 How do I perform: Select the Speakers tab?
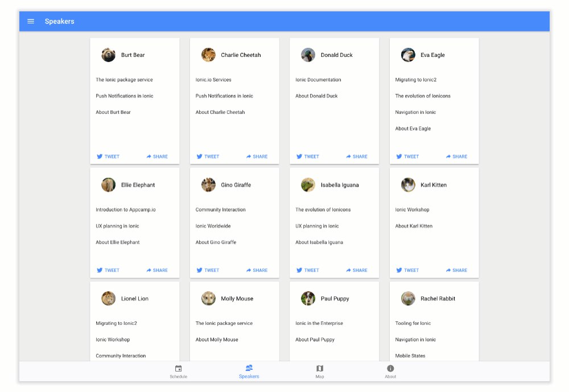tap(249, 372)
